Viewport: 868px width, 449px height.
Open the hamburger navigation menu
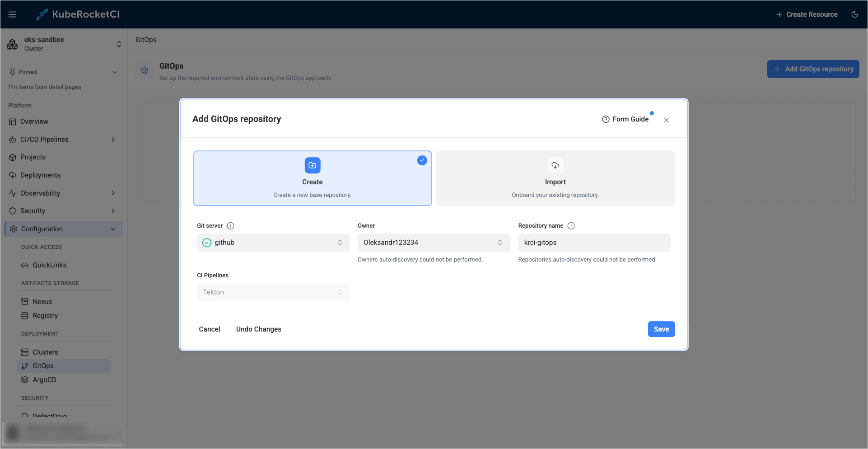(12, 14)
